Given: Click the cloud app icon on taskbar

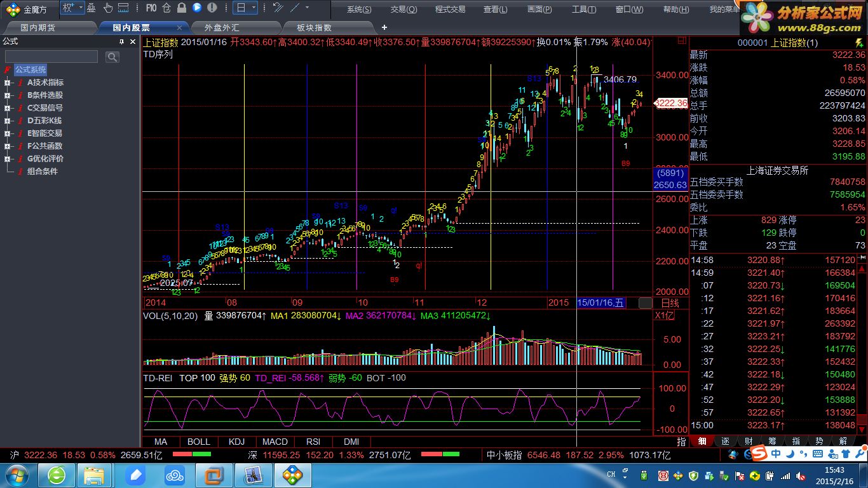Looking at the screenshot, I should pos(174,475).
